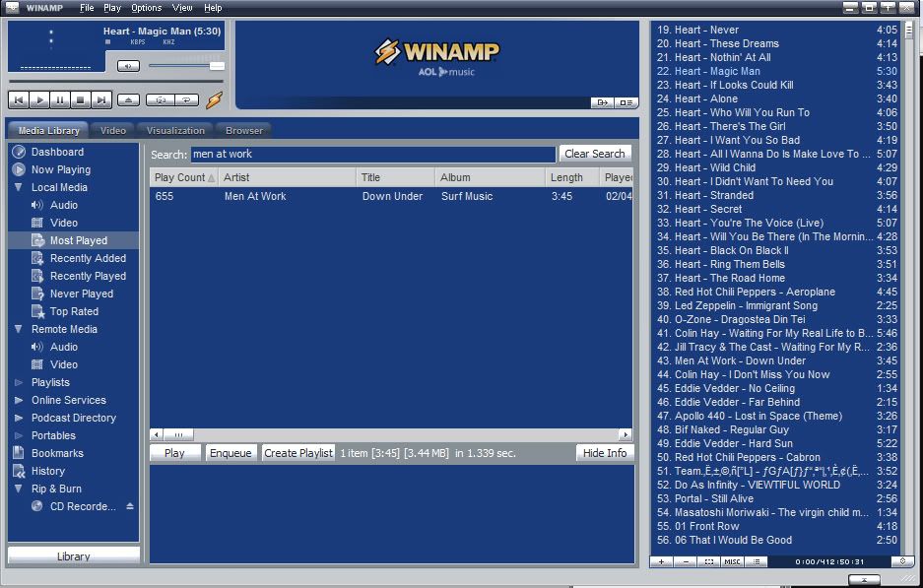Open files with the eject button
This screenshot has height=588, width=923.
(x=128, y=100)
